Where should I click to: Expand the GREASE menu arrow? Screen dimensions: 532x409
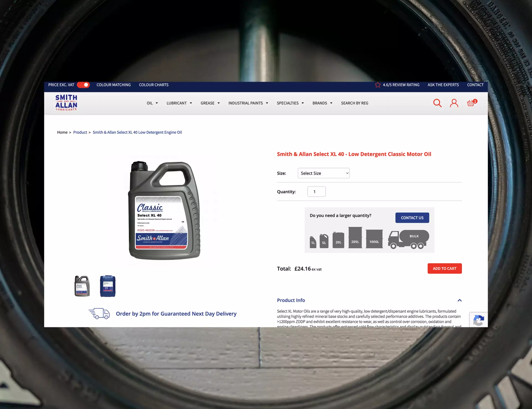[x=219, y=103]
